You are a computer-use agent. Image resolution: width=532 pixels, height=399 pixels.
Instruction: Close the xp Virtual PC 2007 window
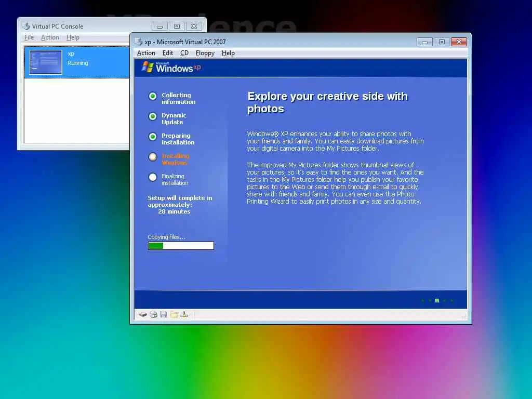(x=459, y=42)
